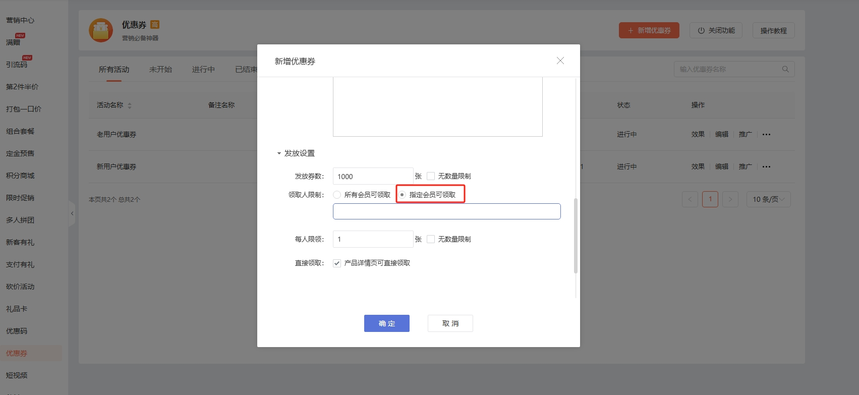Open 营销中心 in sidebar
Viewport: 859px width, 395px height.
pos(20,20)
